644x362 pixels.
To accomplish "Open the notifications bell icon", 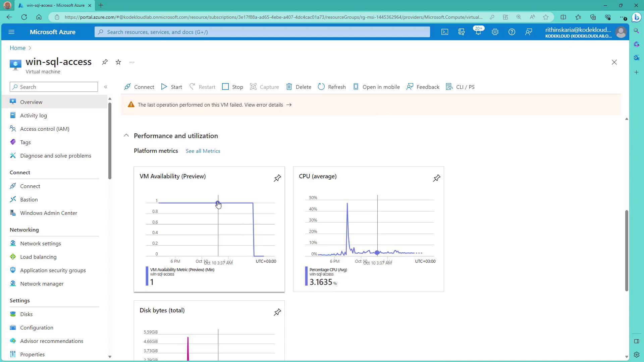I will (478, 32).
